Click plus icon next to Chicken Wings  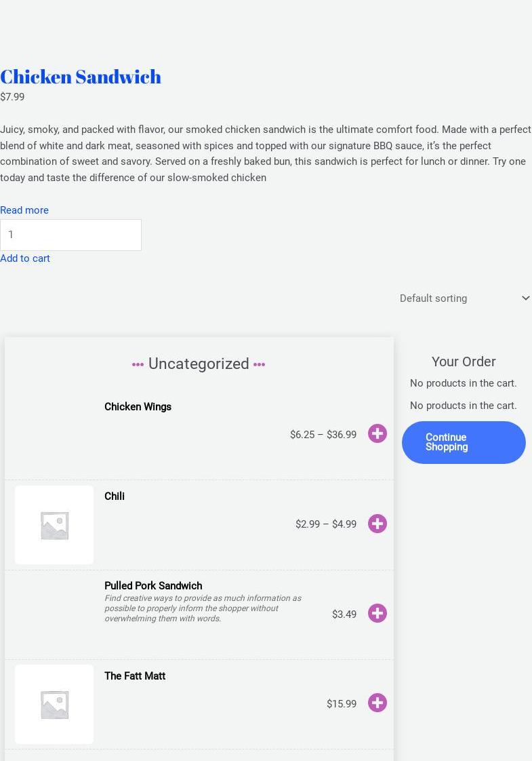pos(377,433)
